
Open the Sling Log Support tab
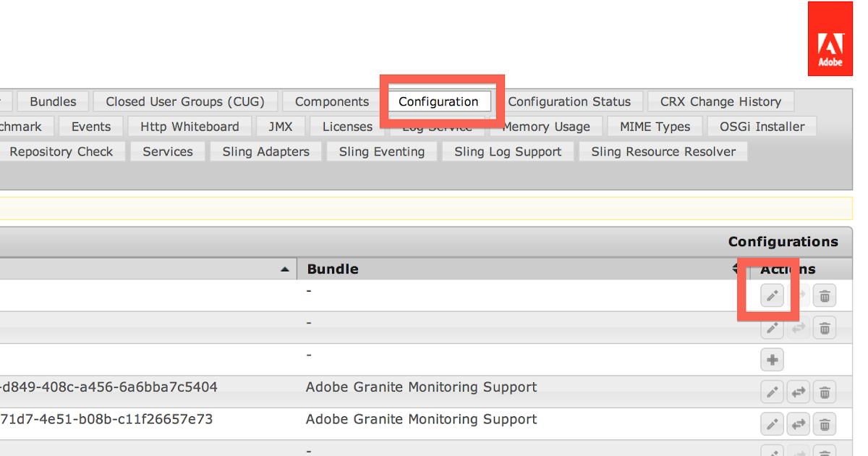point(507,151)
